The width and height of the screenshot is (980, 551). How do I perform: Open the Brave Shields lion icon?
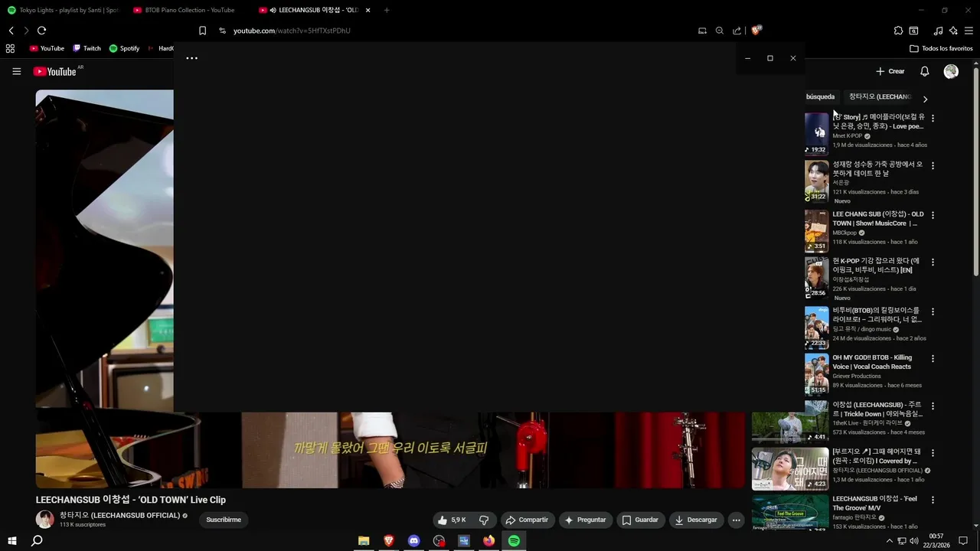click(x=756, y=31)
